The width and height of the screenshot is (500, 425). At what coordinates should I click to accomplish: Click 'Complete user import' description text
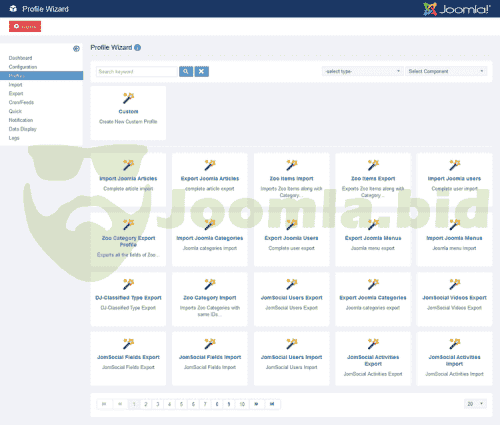tap(454, 189)
